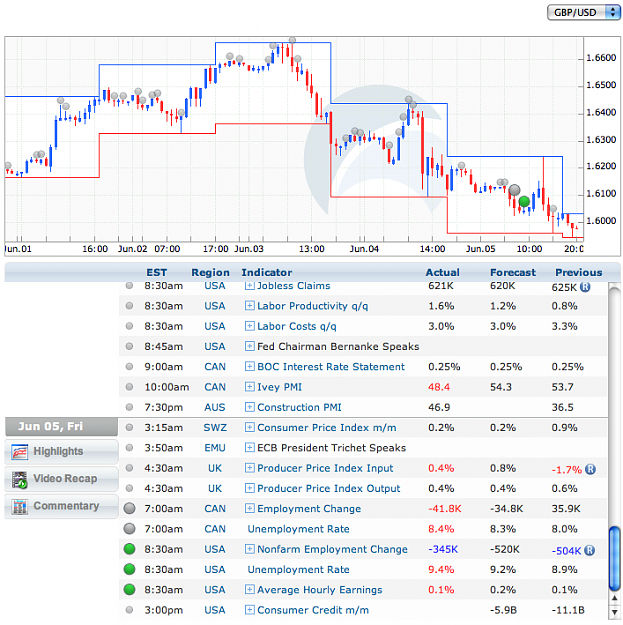623x625 pixels.
Task: Click the Actual column header
Action: click(442, 273)
